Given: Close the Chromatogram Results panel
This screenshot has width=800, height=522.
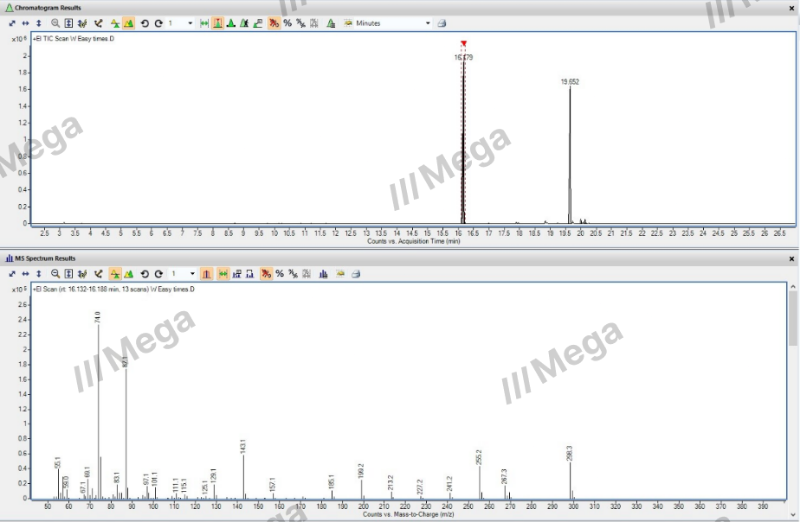Looking at the screenshot, I should 792,7.
